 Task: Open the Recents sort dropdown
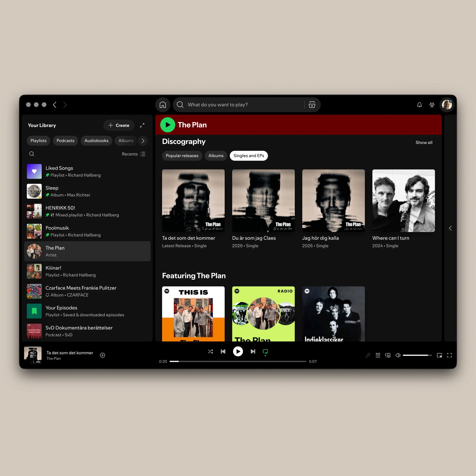(x=133, y=154)
